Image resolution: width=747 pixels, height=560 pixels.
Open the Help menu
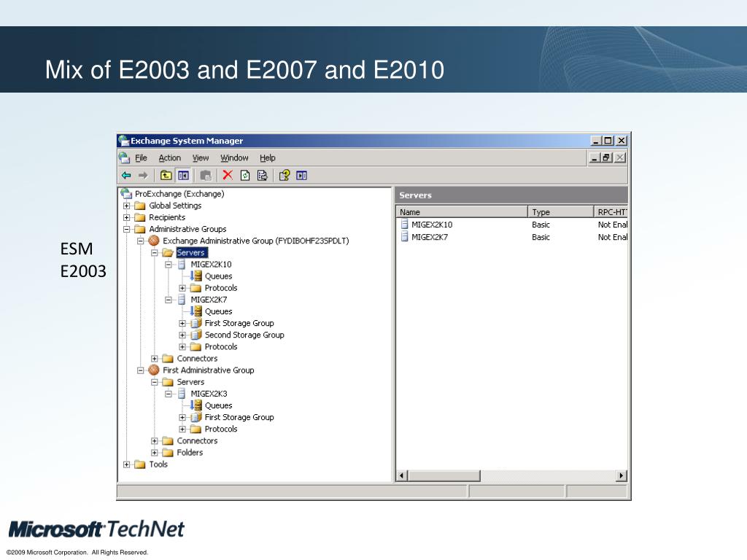point(267,157)
